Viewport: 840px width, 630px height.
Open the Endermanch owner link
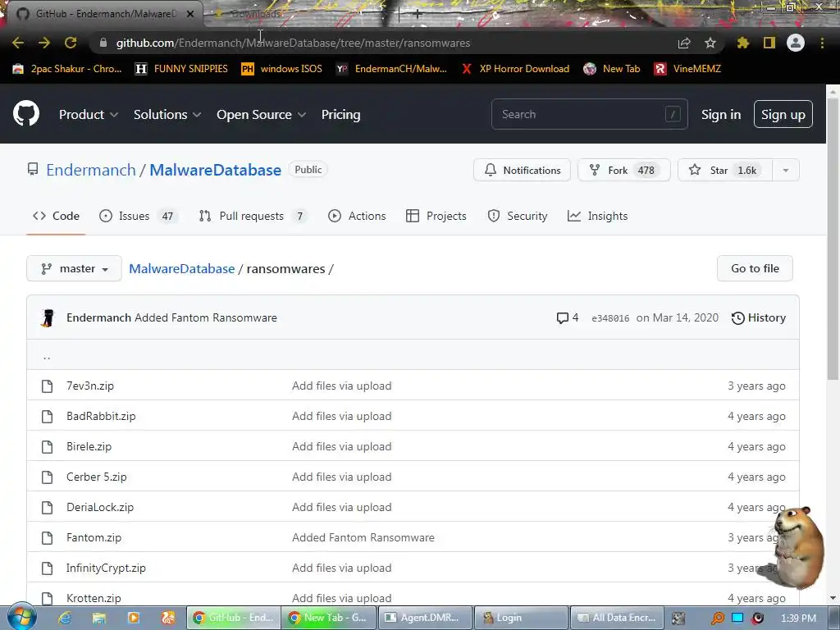pos(90,170)
